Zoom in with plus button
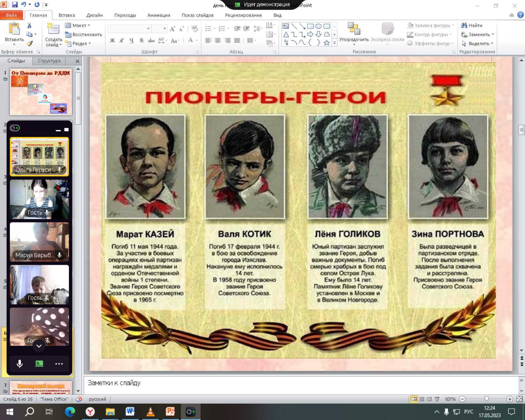Viewport: 525px width, 420px height. tap(510, 399)
